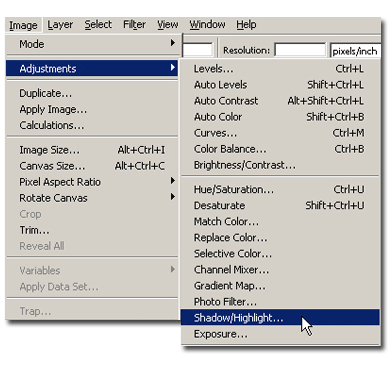The width and height of the screenshot is (390, 365).
Task: Open the Curves… adjustment
Action: tap(280, 133)
